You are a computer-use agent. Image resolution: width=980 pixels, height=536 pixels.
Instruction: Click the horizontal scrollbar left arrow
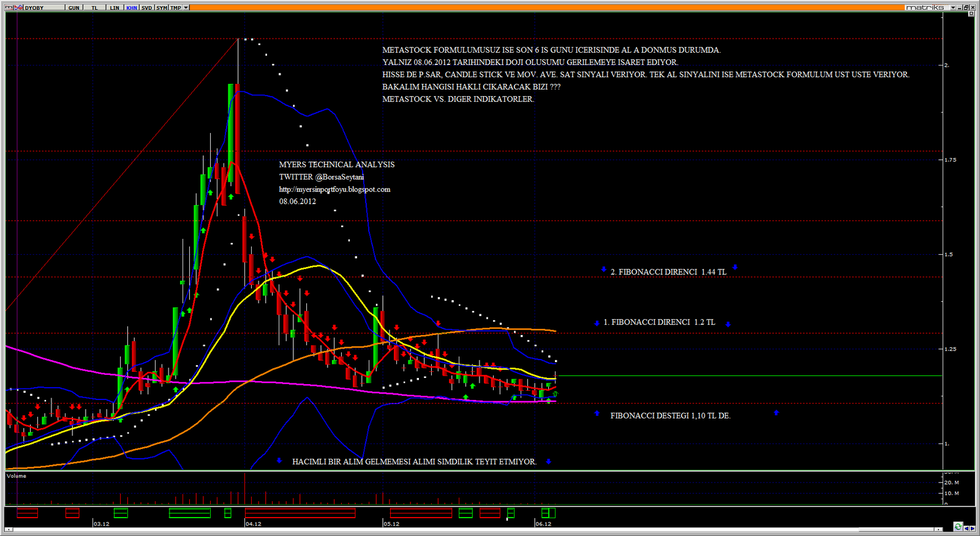9,529
